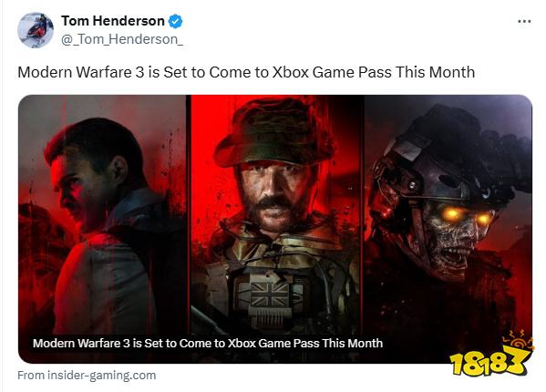Open Tom Henderson's profile avatar
546x392 pixels.
[x=36, y=30]
